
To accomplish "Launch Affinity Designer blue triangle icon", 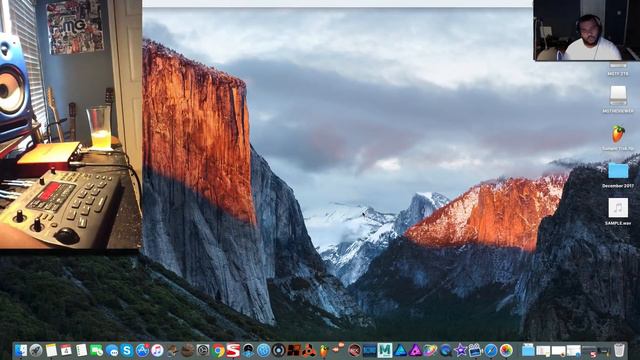I will [400, 350].
